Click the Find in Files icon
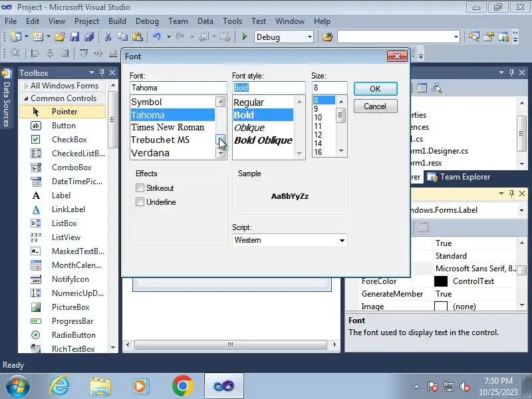 [327, 37]
